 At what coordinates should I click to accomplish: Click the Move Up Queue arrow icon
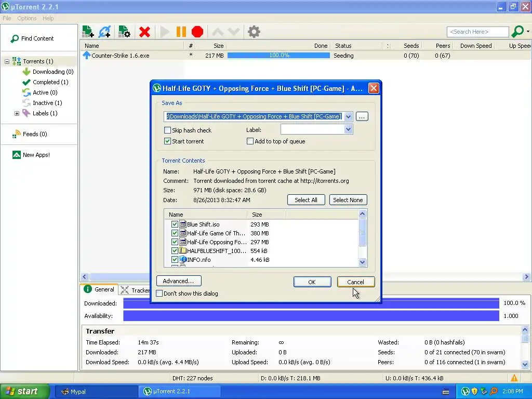[x=218, y=32]
